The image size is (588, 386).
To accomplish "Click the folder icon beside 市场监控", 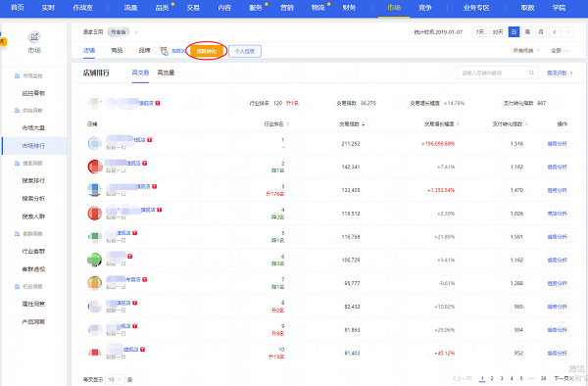I will pos(17,75).
